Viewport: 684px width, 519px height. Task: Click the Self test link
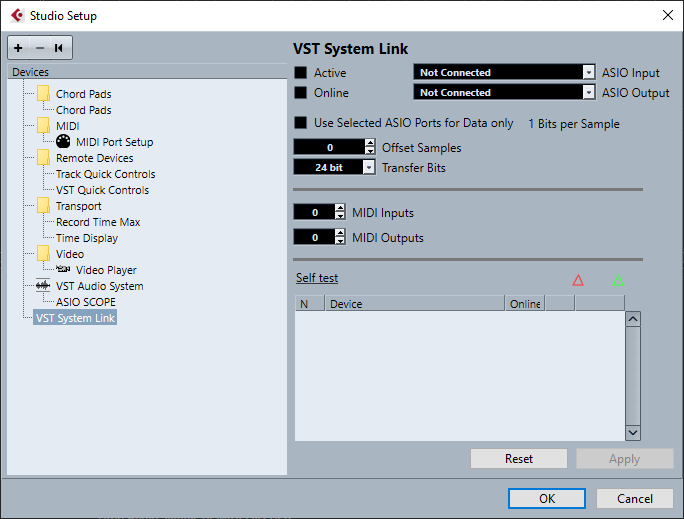pos(316,278)
